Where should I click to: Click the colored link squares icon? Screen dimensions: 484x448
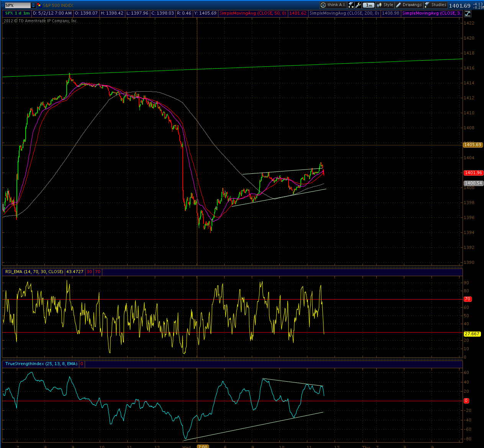[x=39, y=5]
